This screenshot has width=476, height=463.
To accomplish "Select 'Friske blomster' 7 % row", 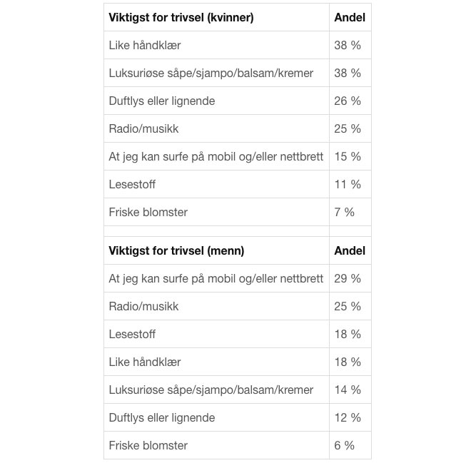I will point(238,212).
